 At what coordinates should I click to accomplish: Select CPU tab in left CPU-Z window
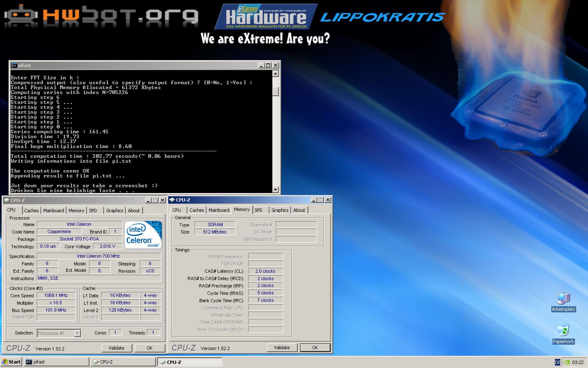[11, 210]
